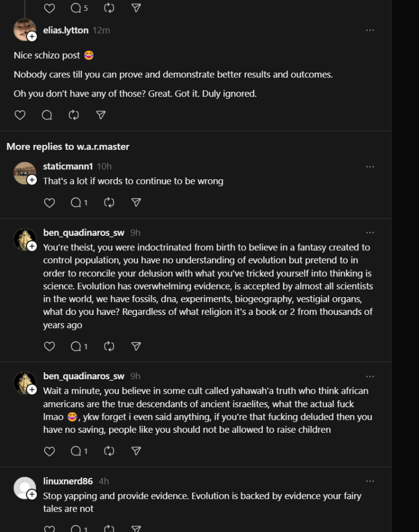
Task: Like ben_quadinaros_sw's evolution evidence reply
Action: point(49,346)
